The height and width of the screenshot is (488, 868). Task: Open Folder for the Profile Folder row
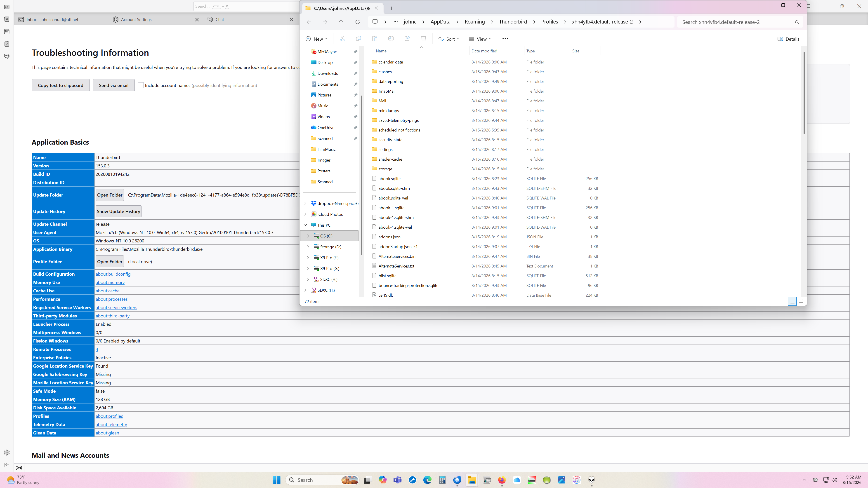click(110, 262)
